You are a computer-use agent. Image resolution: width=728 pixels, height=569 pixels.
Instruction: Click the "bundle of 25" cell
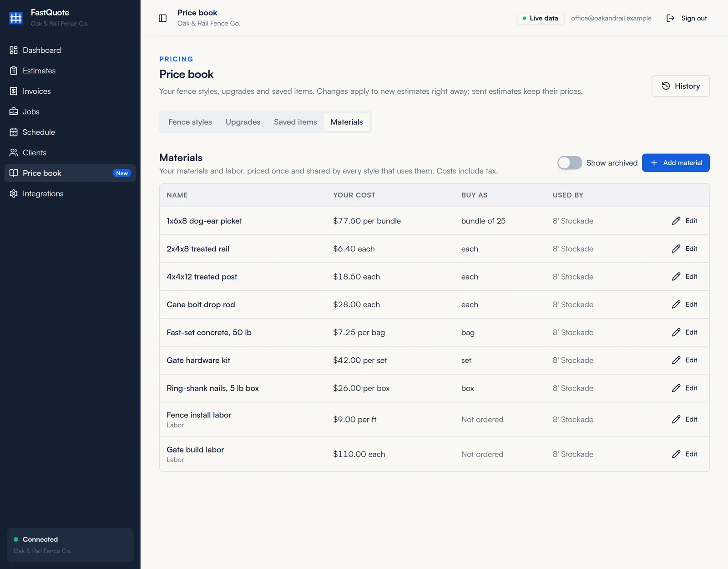483,221
